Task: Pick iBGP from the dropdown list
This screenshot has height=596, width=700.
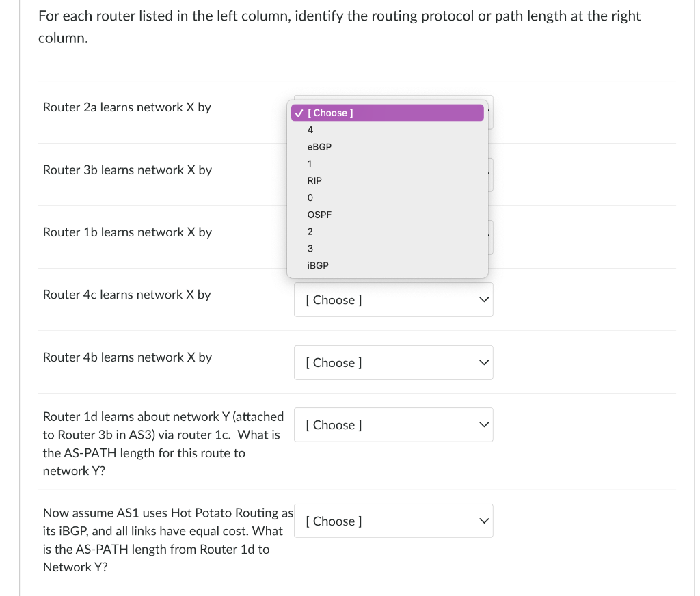Action: tap(387, 266)
